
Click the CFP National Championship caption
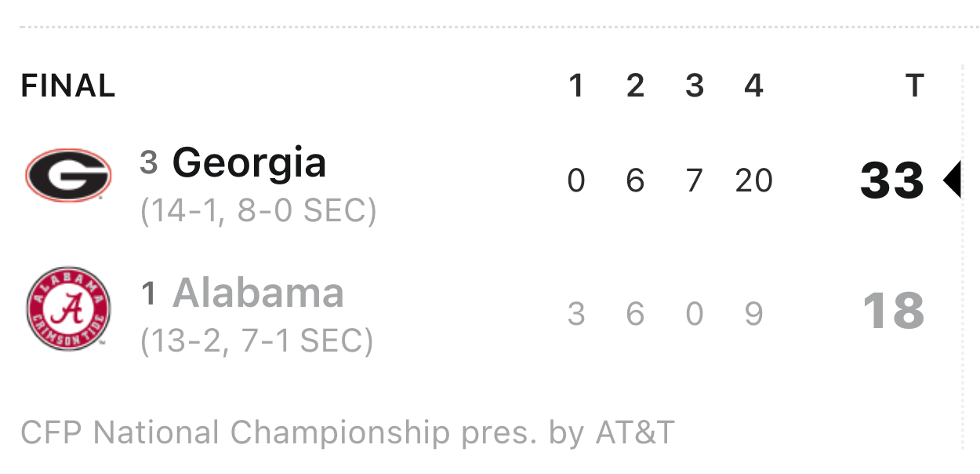pos(347,432)
